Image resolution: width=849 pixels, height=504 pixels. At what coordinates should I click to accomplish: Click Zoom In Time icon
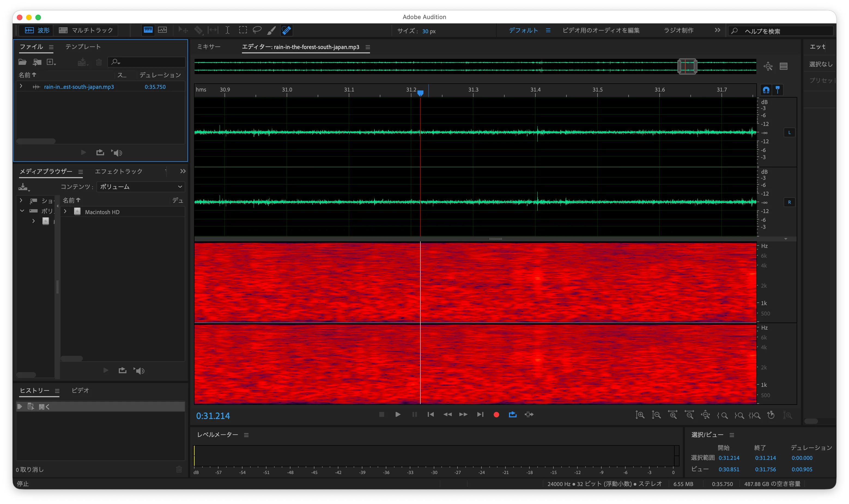(x=672, y=415)
